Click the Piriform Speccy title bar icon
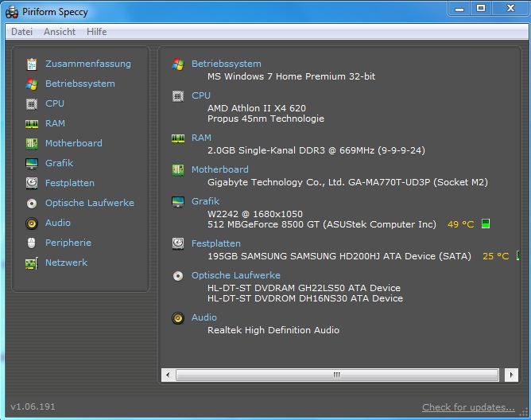This screenshot has height=420, width=531. click(x=12, y=12)
